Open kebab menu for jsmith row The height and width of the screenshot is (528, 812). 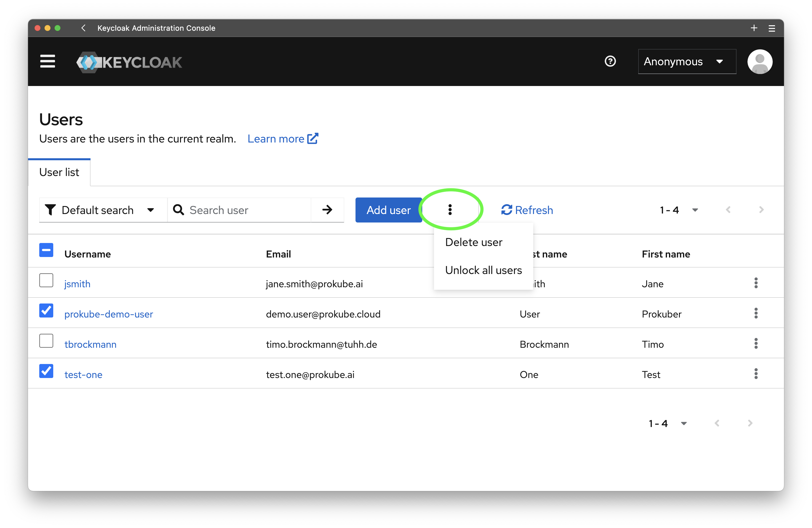[756, 283]
